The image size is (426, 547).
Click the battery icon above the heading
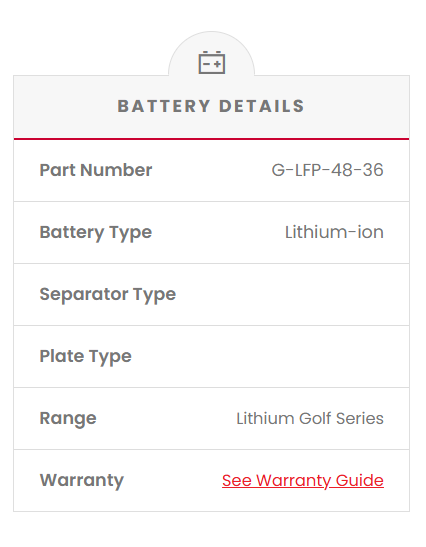(x=211, y=63)
